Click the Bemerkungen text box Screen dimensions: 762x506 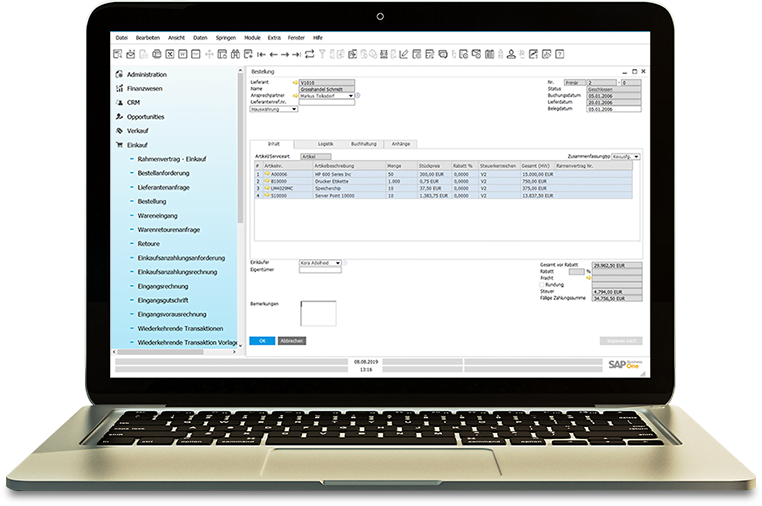tap(318, 314)
